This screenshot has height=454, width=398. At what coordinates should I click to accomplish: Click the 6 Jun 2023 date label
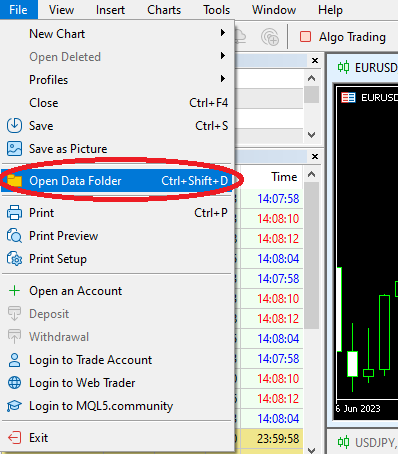(358, 409)
